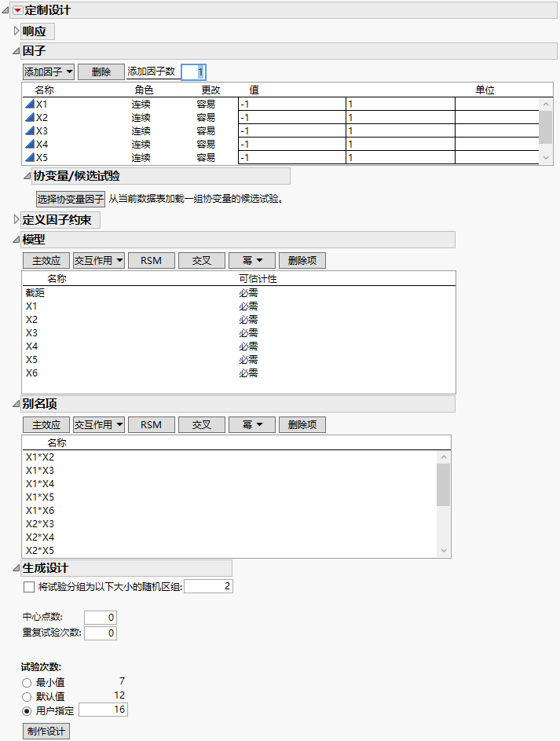This screenshot has width=560, height=741.
Task: Enable grouping runs into random blocks checkbox
Action: coord(29,587)
